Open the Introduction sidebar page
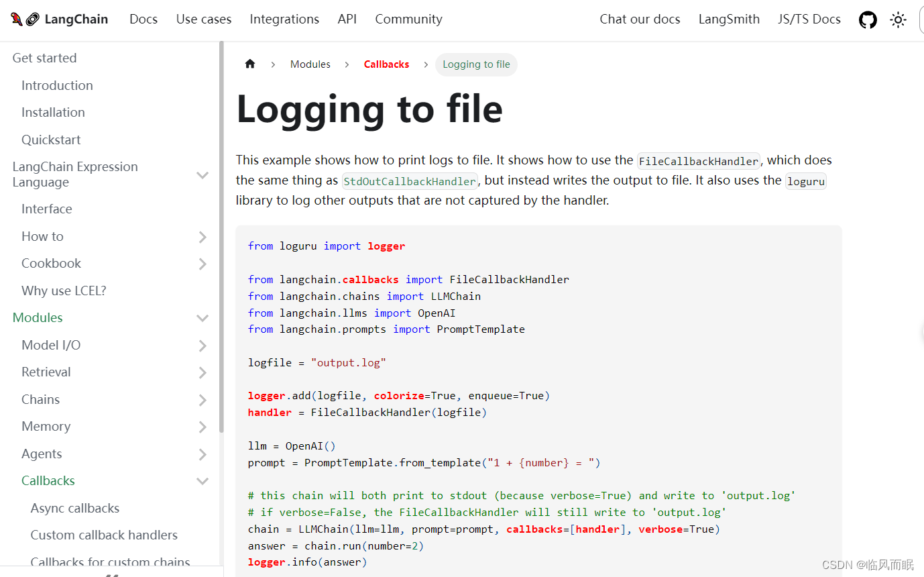 pyautogui.click(x=57, y=85)
